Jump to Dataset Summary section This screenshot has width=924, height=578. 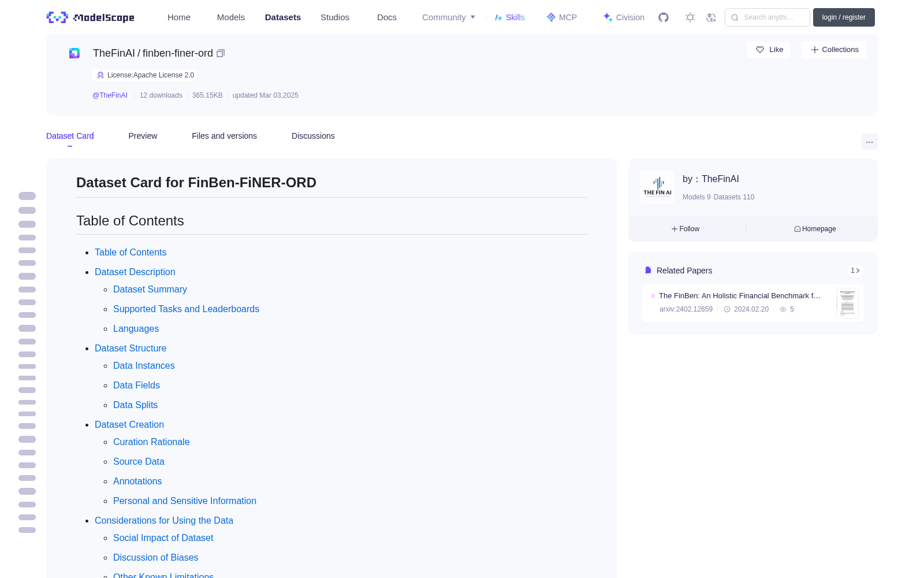[150, 289]
